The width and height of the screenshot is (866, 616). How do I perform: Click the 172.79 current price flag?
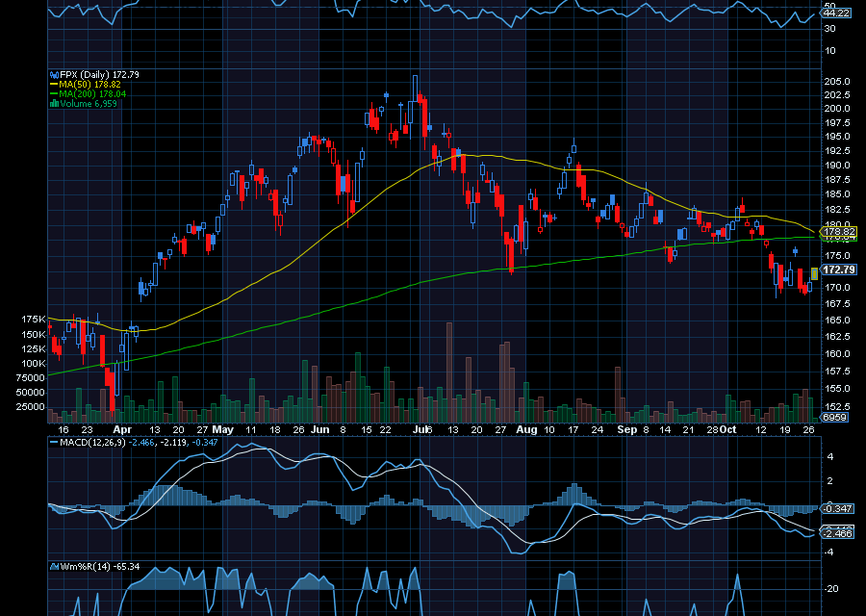(839, 269)
